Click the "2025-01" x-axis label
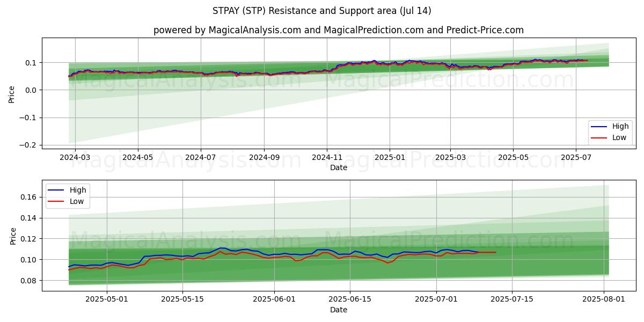The height and width of the screenshot is (322, 644). tap(390, 158)
